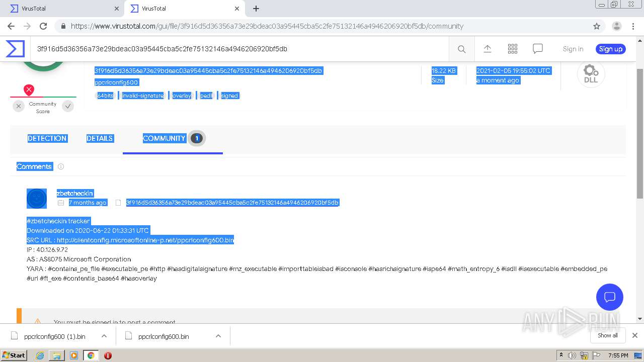
Task: Click the Sign up button
Action: click(611, 49)
